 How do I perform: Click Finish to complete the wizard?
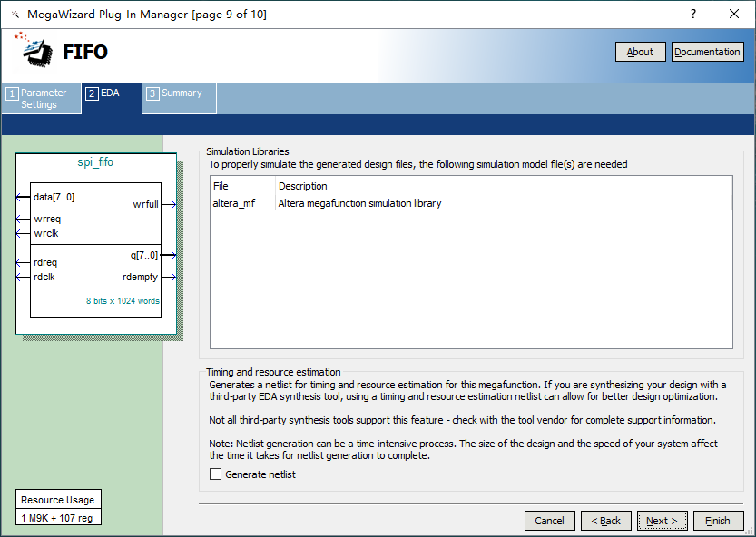(x=717, y=521)
